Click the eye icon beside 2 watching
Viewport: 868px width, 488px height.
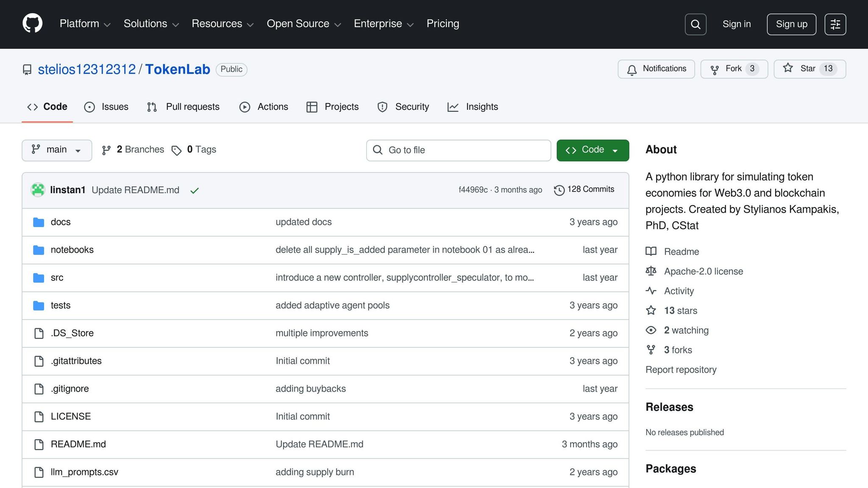651,330
